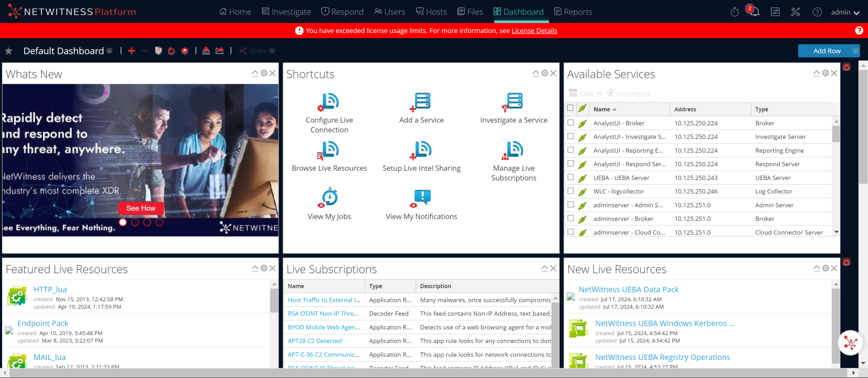The height and width of the screenshot is (378, 868).
Task: Click the red plus to add a dashboard
Action: coord(132,51)
